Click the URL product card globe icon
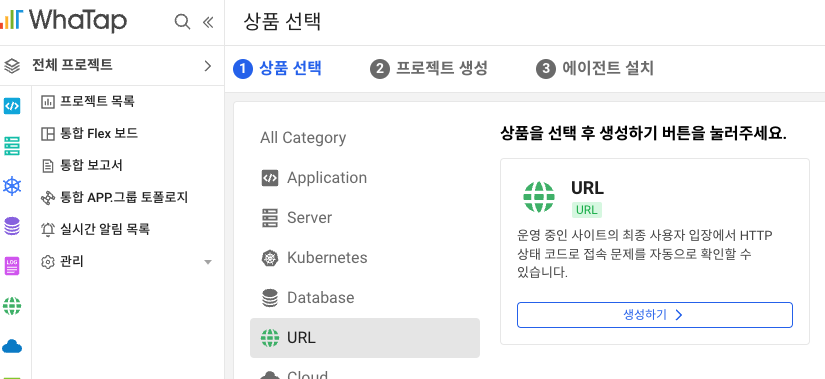This screenshot has width=825, height=379. pos(539,197)
